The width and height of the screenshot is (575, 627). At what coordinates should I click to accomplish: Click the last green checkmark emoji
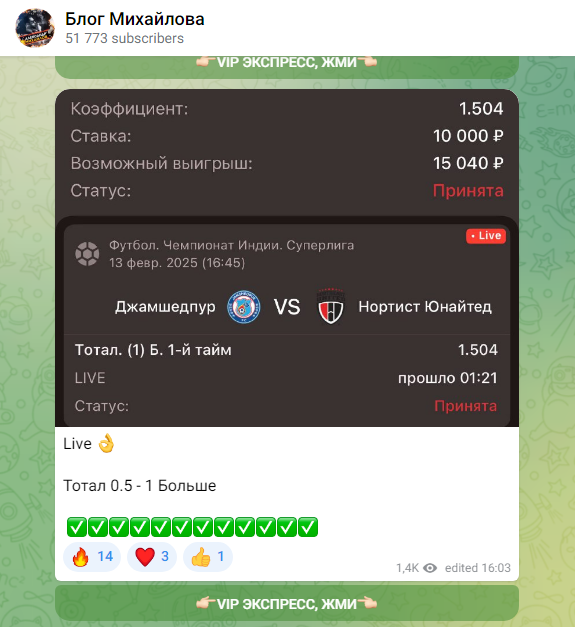click(308, 527)
